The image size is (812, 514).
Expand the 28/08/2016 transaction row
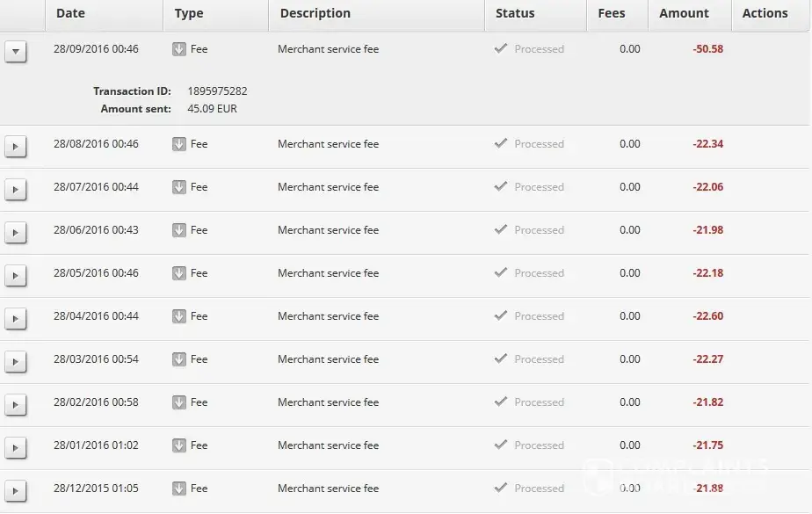[16, 146]
